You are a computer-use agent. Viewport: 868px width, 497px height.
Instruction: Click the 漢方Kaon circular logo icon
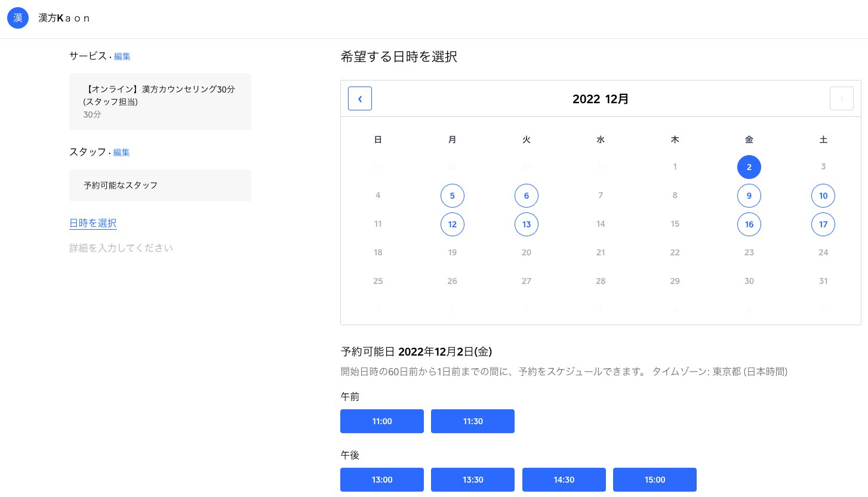(x=18, y=18)
